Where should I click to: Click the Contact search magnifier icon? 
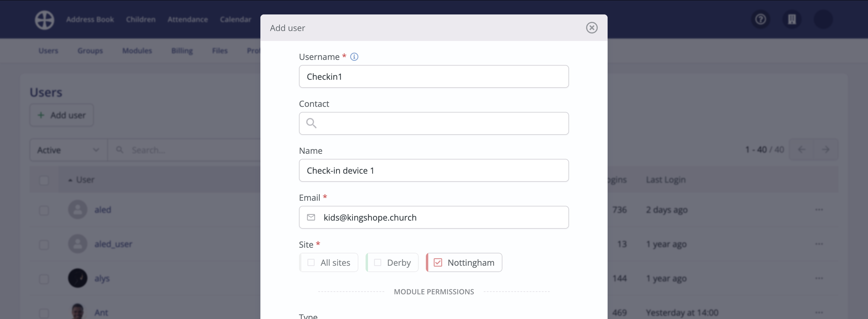click(x=311, y=123)
